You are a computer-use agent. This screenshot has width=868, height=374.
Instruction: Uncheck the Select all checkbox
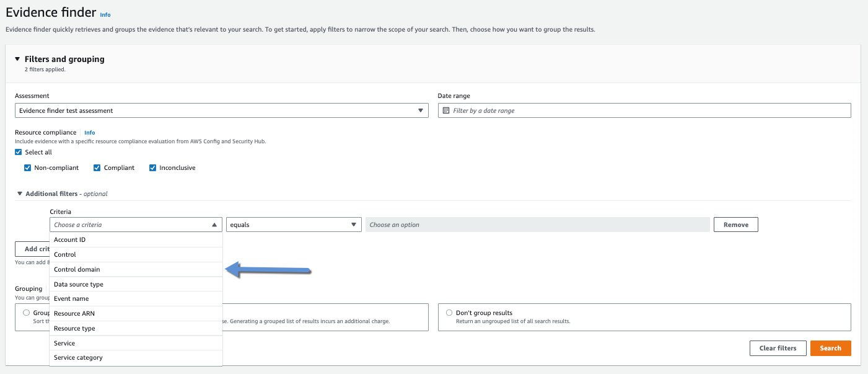coord(17,152)
